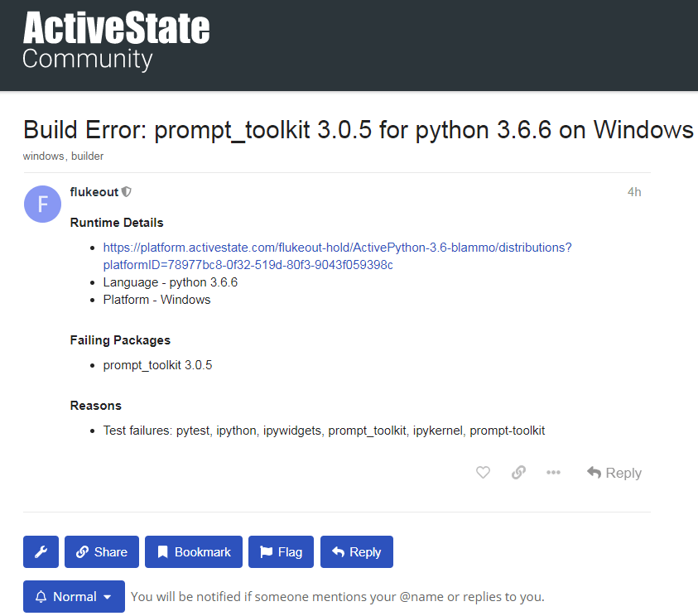Screen dimensions: 698x616
Task: Click flukeout's round F avatar
Action: [42, 204]
